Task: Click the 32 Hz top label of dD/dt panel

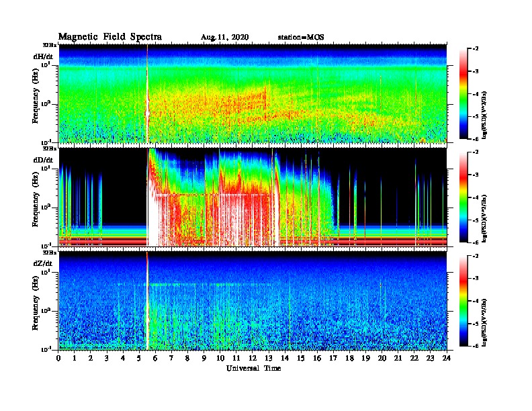Action: 49,148
